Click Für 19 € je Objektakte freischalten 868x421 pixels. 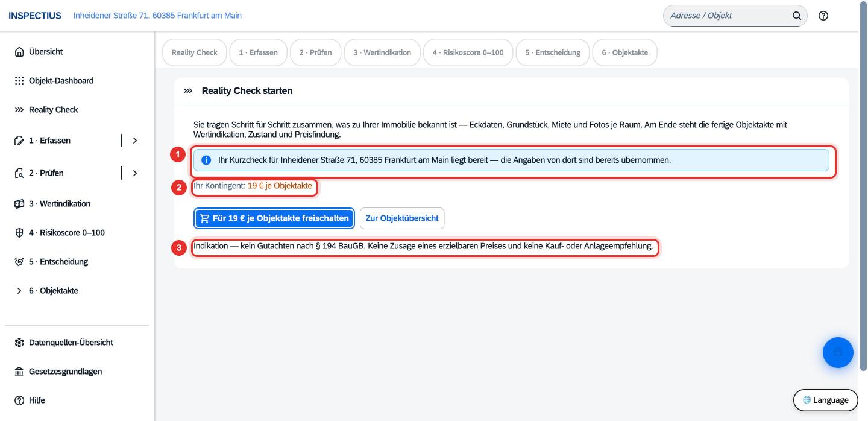274,218
